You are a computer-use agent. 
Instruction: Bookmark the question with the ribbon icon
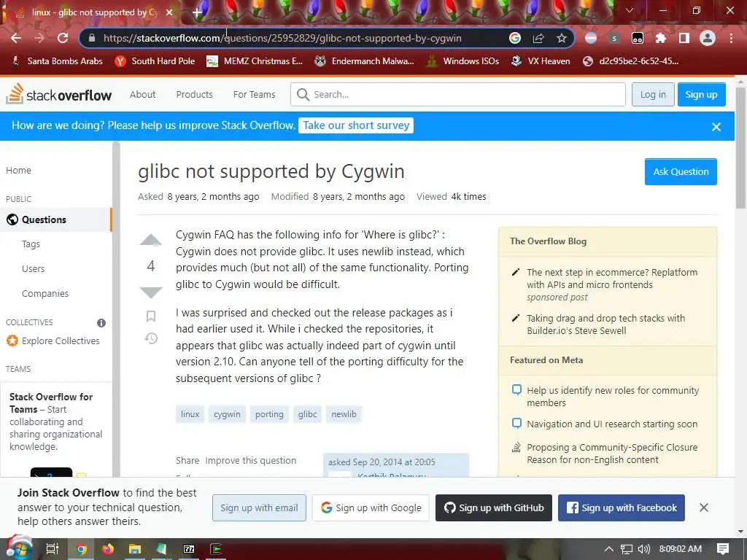151,316
